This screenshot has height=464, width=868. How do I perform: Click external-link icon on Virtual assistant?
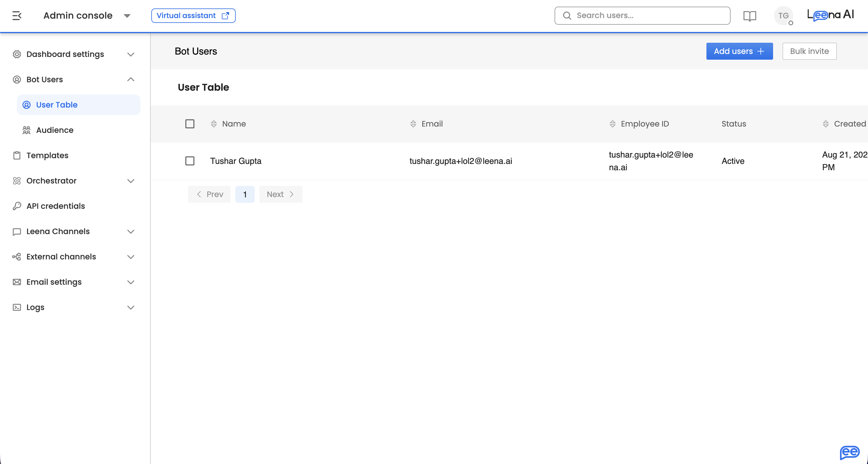[225, 15]
